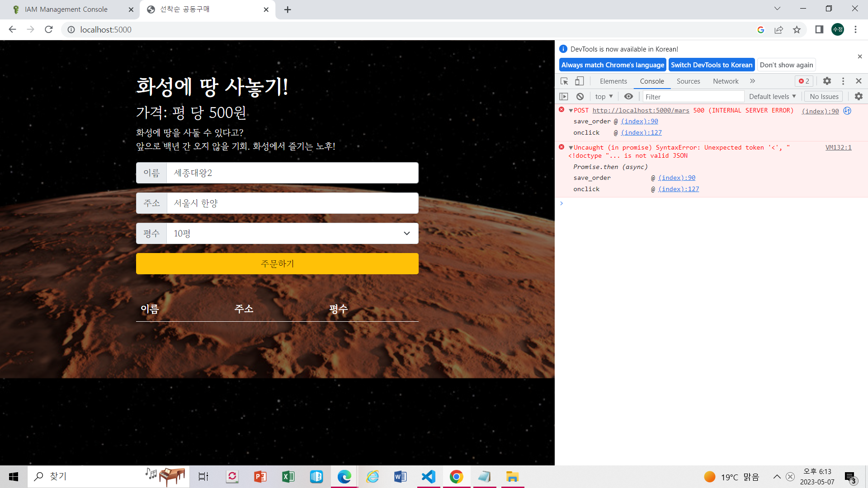868x488 pixels.
Task: Open the Chrome profile avatar
Action: point(838,30)
